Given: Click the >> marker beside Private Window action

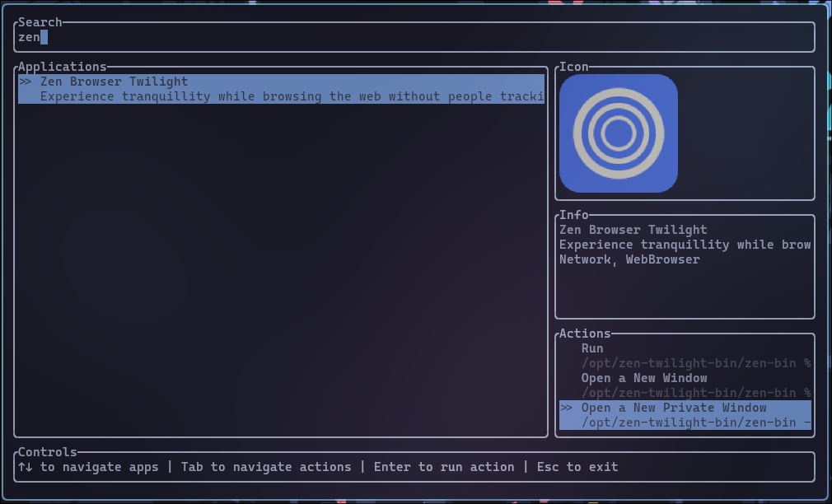Looking at the screenshot, I should tap(566, 408).
